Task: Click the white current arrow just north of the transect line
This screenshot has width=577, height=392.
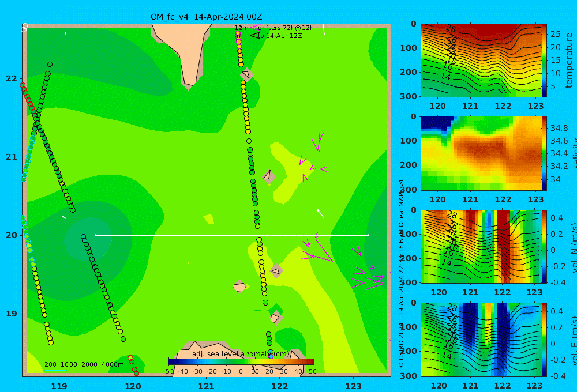Action: (x=320, y=213)
